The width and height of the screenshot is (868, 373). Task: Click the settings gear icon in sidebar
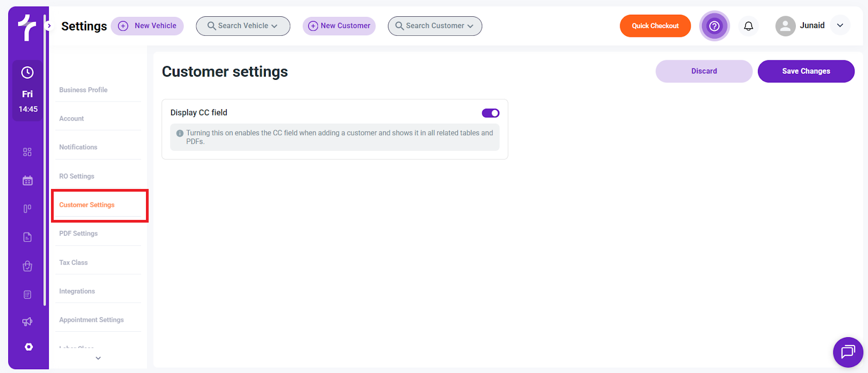pyautogui.click(x=29, y=347)
